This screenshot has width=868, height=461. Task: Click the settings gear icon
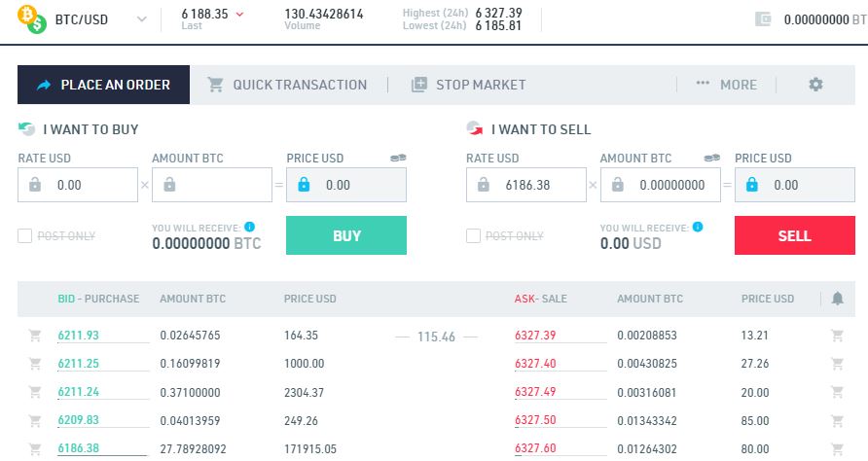coord(815,85)
